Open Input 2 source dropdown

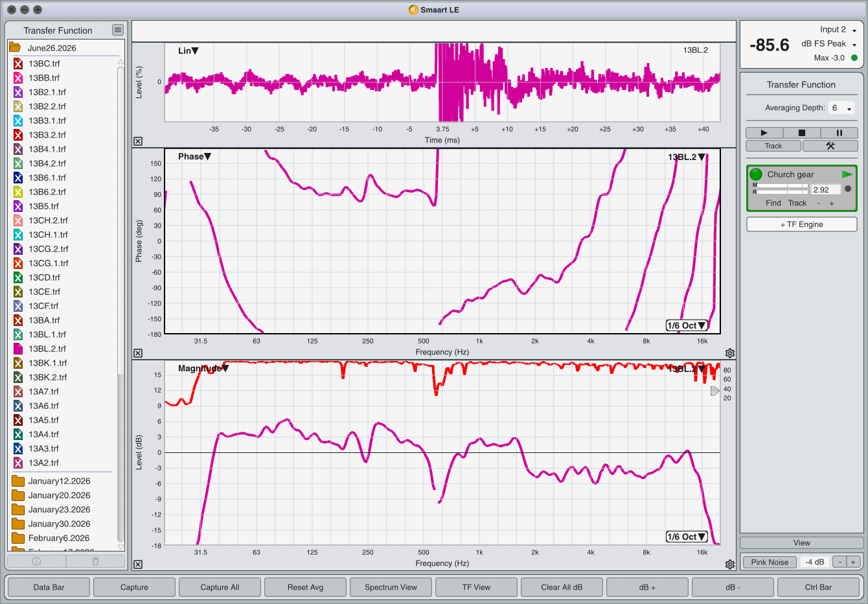[838, 30]
